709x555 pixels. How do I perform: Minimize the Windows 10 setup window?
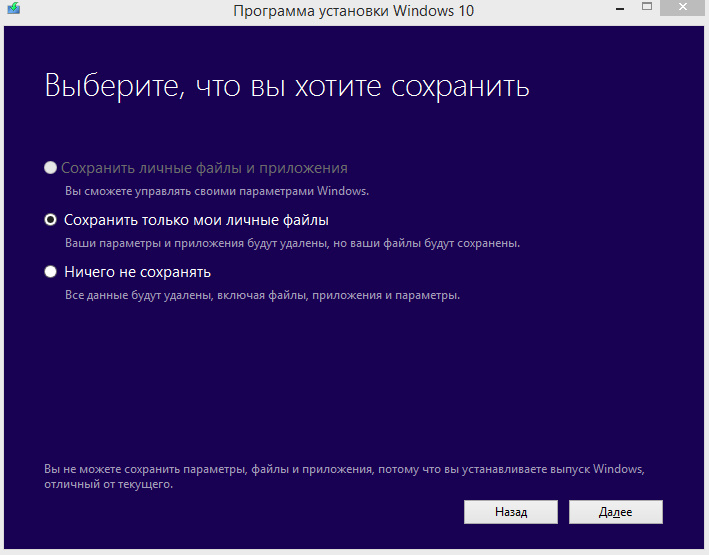(x=620, y=9)
